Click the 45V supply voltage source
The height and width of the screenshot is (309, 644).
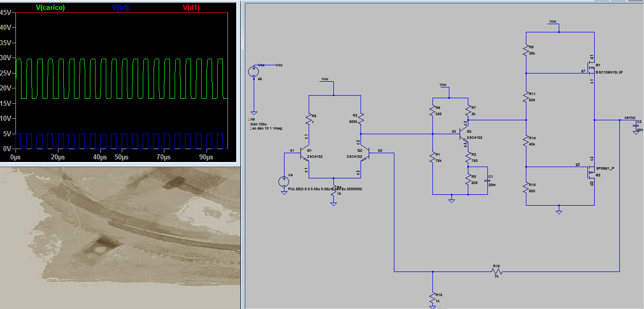click(254, 72)
